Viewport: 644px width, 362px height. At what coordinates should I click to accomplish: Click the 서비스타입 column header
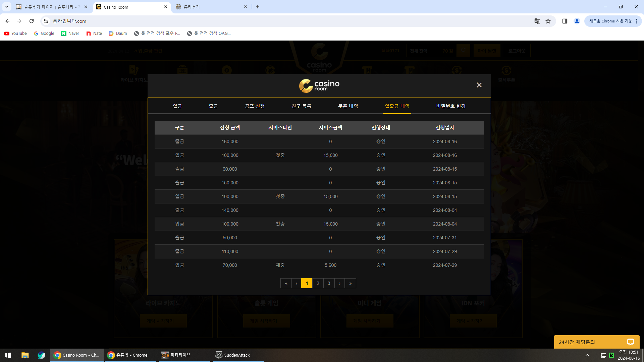tap(280, 128)
